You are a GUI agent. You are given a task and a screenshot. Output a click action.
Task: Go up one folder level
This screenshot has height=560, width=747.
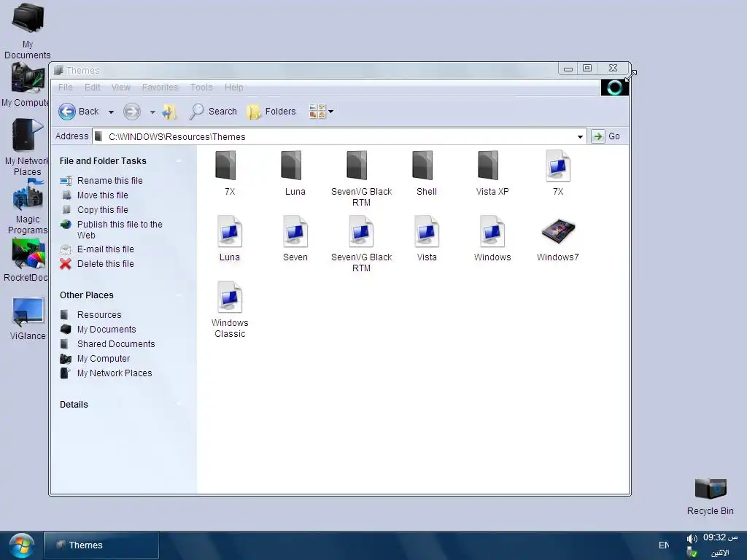pos(169,112)
